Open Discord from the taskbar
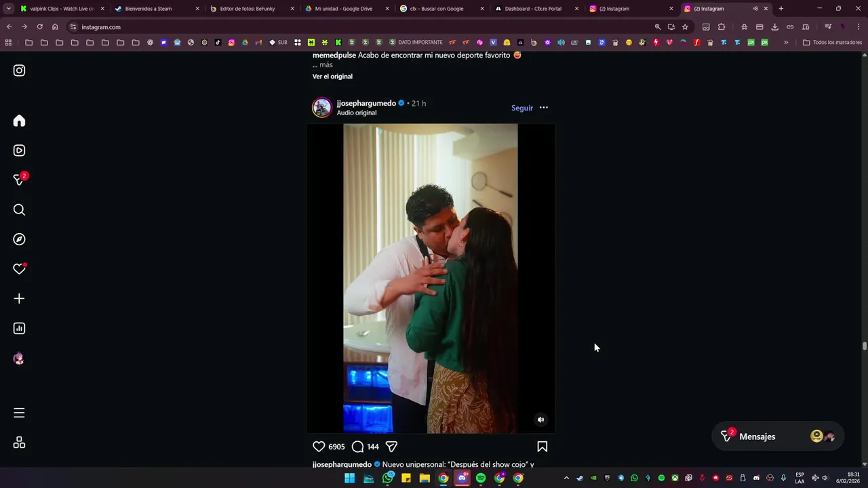Image resolution: width=868 pixels, height=488 pixels. tap(462, 479)
